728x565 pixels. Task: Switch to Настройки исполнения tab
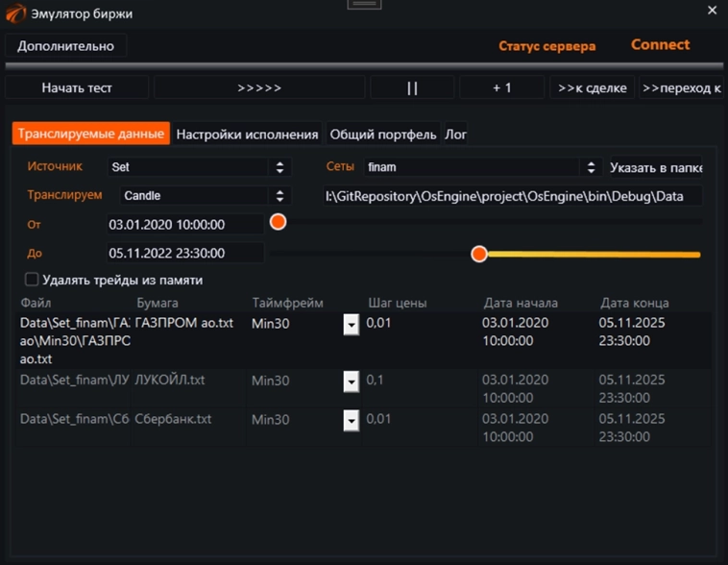click(x=247, y=135)
